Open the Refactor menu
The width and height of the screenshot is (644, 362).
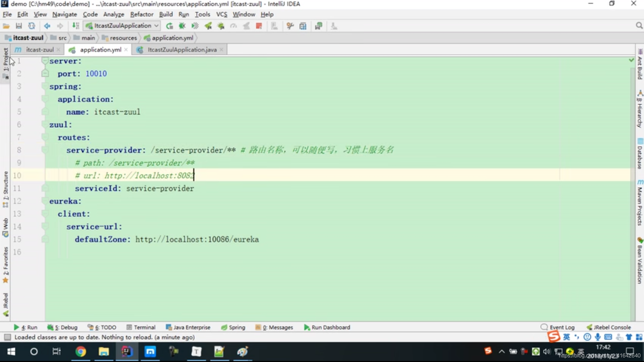(x=142, y=14)
